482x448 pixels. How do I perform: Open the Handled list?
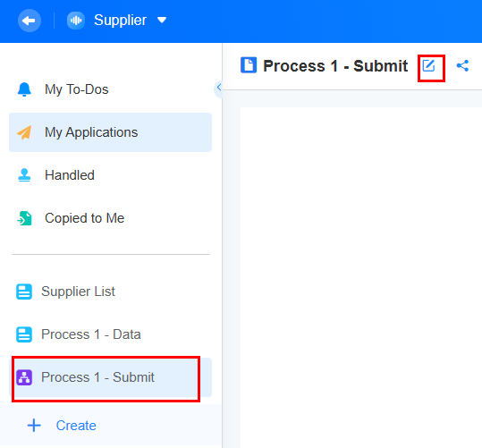pos(110,175)
